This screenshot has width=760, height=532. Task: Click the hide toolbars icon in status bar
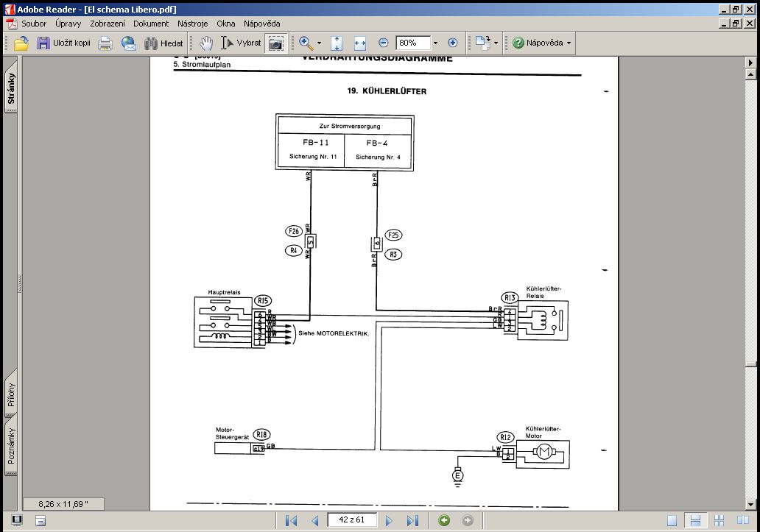[41, 521]
